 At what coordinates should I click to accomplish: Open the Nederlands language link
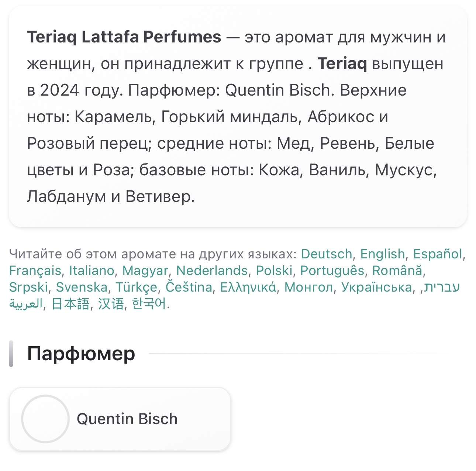coord(212,271)
